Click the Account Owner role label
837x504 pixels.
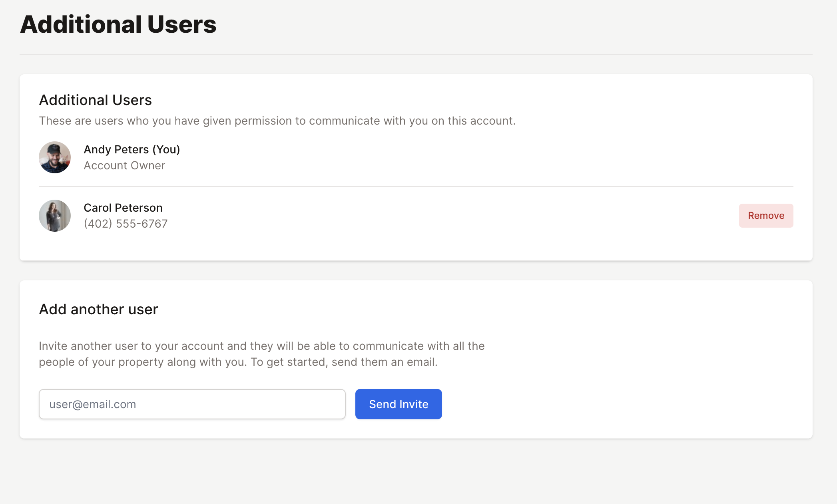124,165
